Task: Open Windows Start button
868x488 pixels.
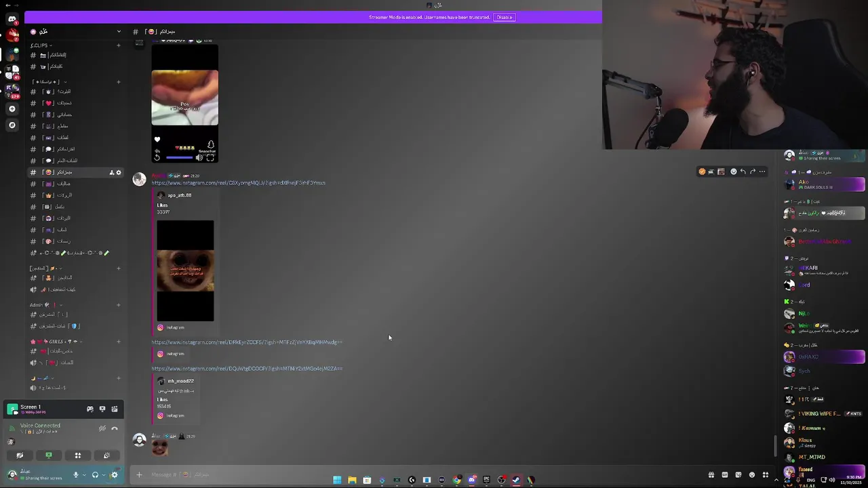Action: pyautogui.click(x=337, y=480)
